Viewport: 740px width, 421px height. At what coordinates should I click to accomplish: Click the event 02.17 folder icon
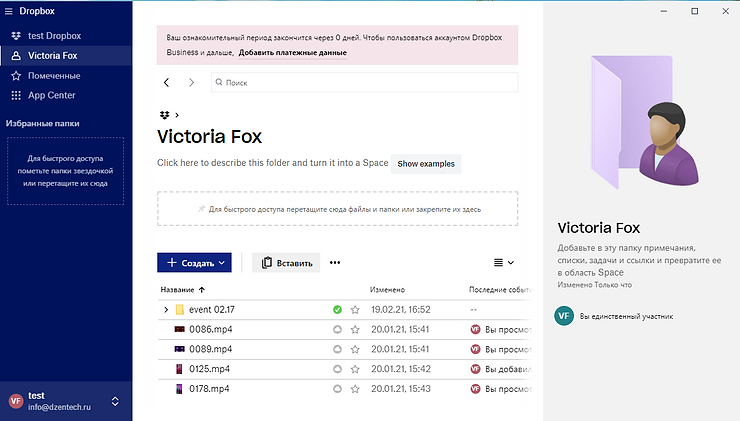[x=179, y=310]
